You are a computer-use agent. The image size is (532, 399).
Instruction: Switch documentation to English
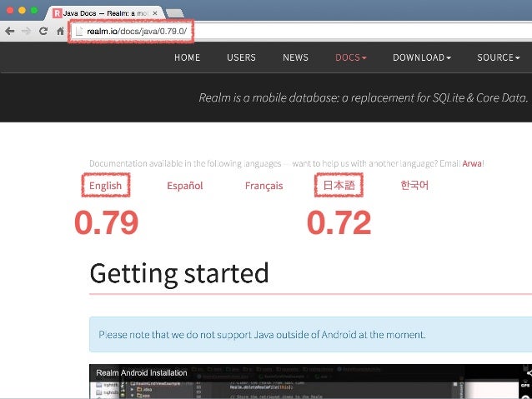(105, 186)
